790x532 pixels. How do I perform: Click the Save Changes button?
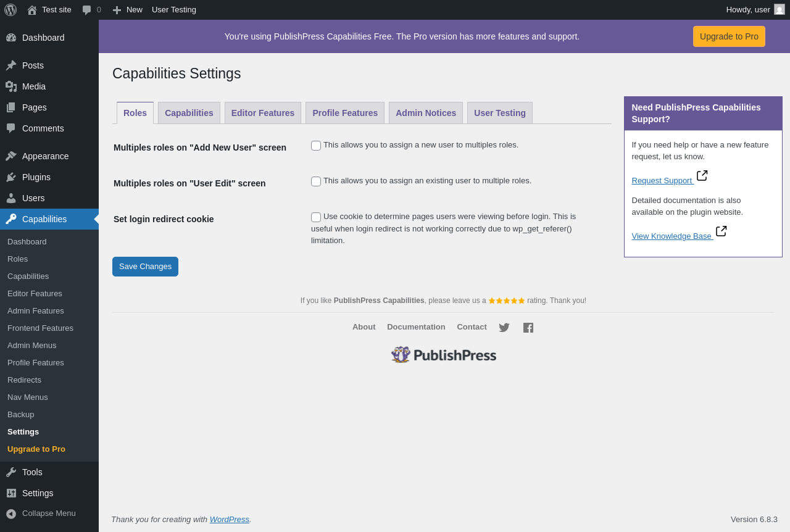pos(145,267)
